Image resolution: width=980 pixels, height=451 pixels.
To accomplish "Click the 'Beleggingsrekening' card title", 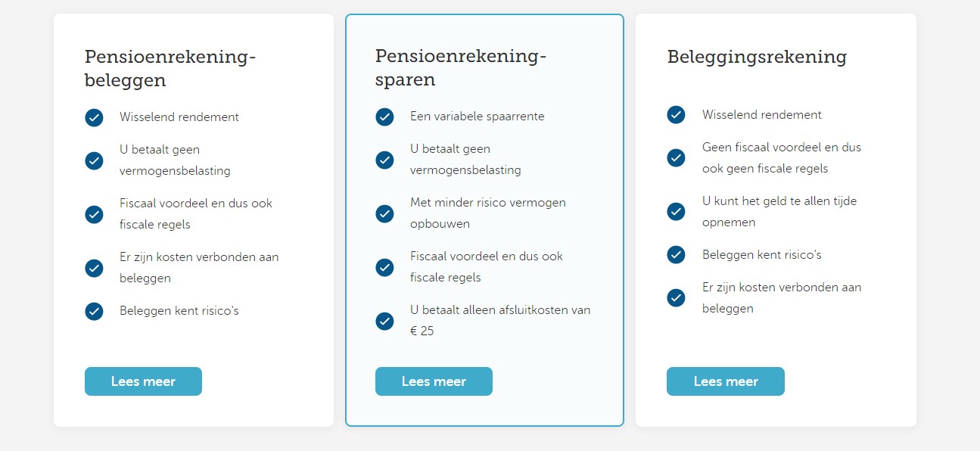I will point(757,57).
